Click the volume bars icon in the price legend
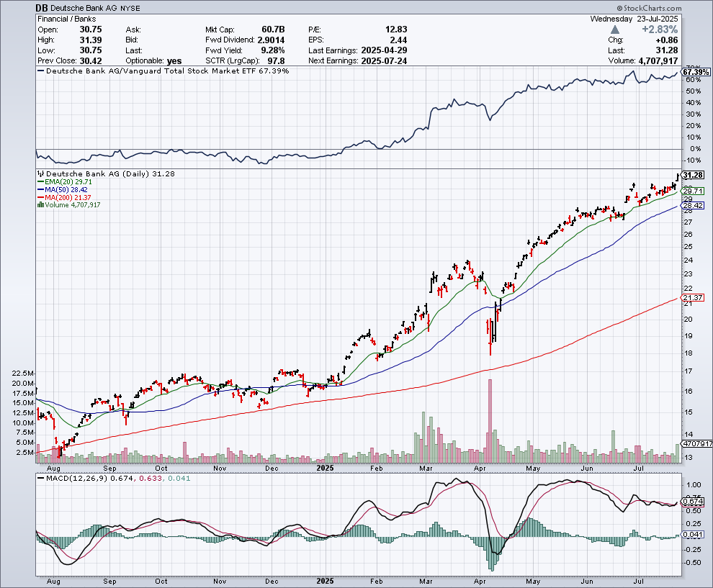 coord(40,205)
